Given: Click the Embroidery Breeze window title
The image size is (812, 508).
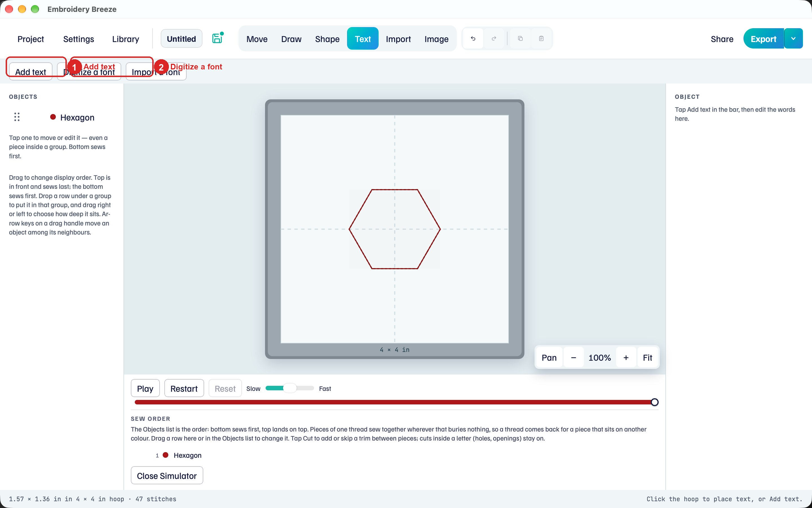Looking at the screenshot, I should point(82,9).
